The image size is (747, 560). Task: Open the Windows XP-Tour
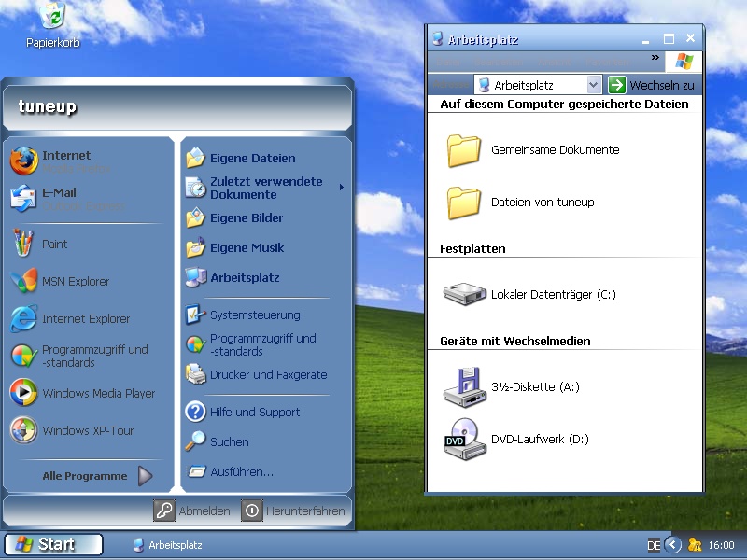point(88,430)
